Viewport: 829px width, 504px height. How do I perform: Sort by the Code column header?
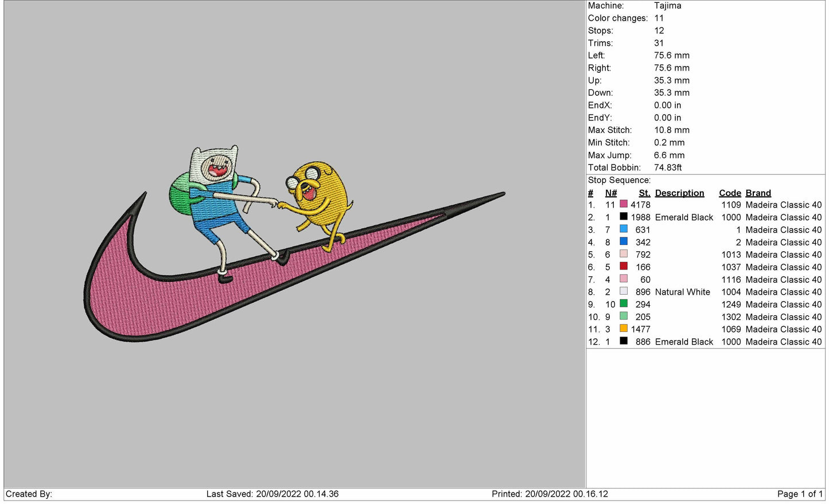[730, 193]
